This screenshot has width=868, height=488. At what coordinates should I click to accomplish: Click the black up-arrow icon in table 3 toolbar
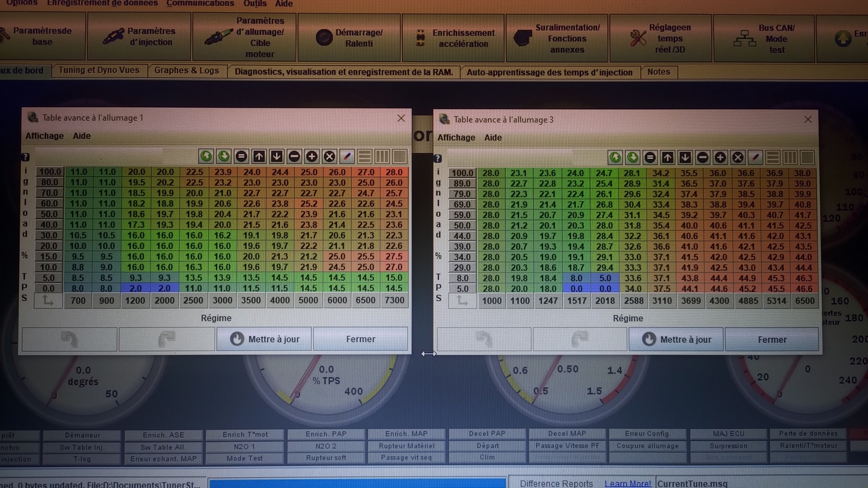click(667, 158)
